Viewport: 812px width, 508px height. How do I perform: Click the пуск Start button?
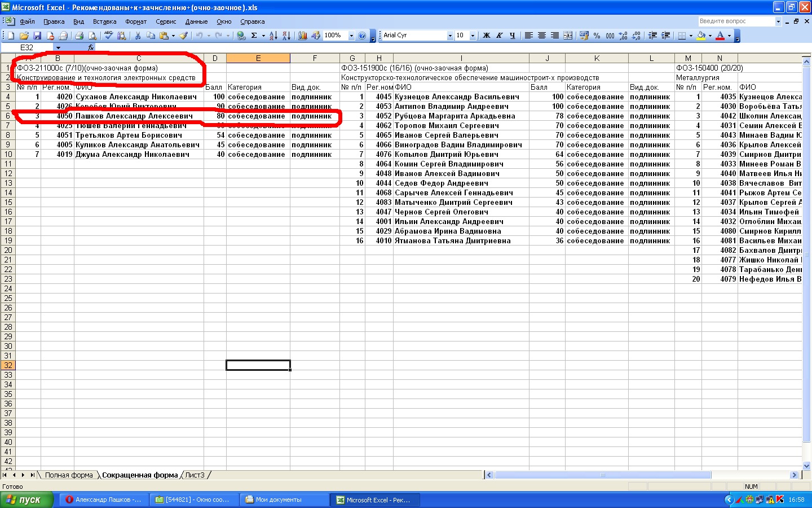point(27,500)
